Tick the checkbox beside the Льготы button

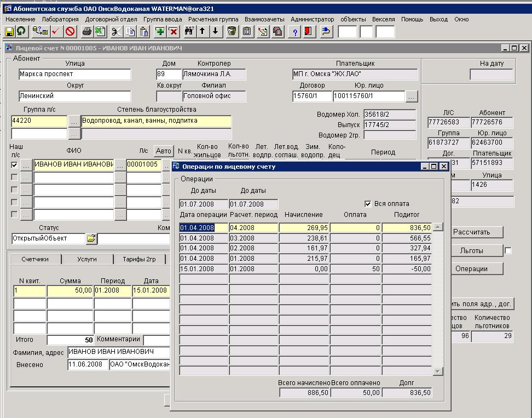508,251
